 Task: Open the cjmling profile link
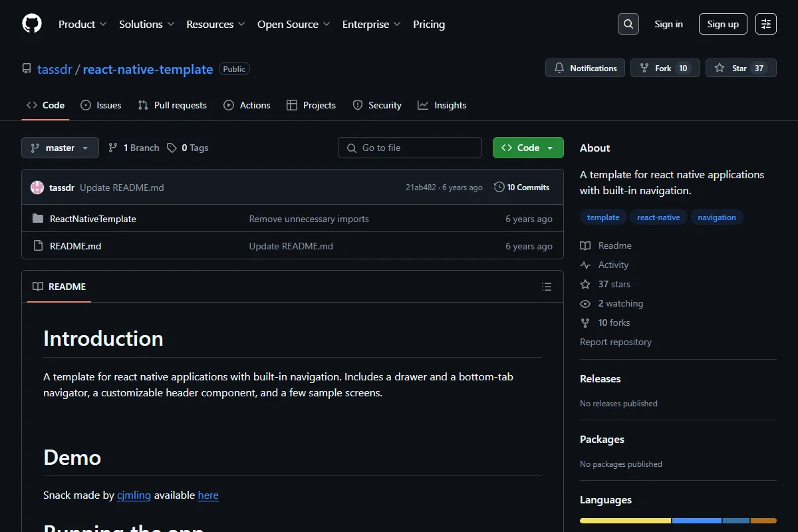tap(134, 495)
